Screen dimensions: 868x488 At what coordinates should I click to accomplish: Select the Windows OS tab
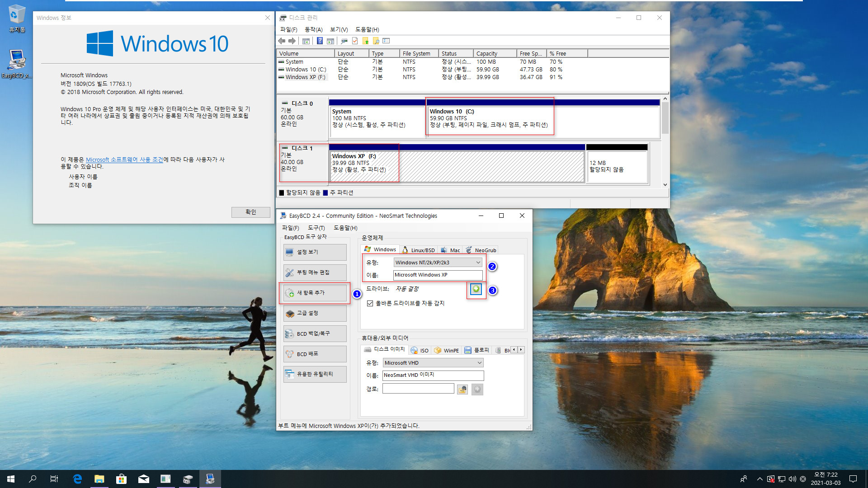tap(380, 249)
